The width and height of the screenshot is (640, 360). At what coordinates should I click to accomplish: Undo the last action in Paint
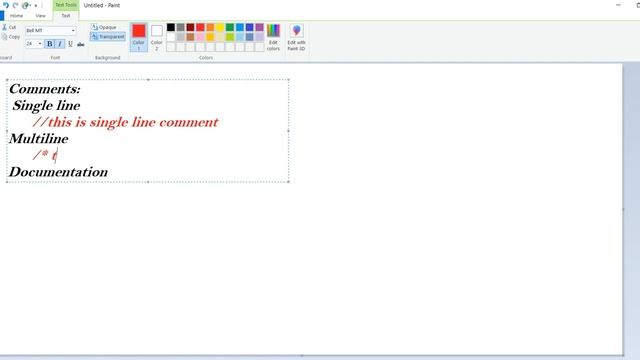pos(6,5)
